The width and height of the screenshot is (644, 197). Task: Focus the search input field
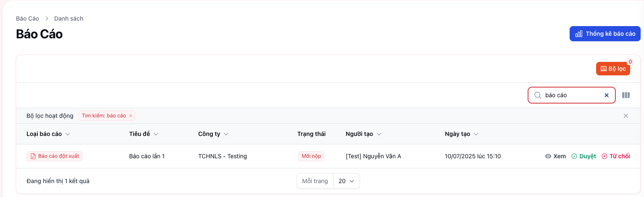click(571, 95)
